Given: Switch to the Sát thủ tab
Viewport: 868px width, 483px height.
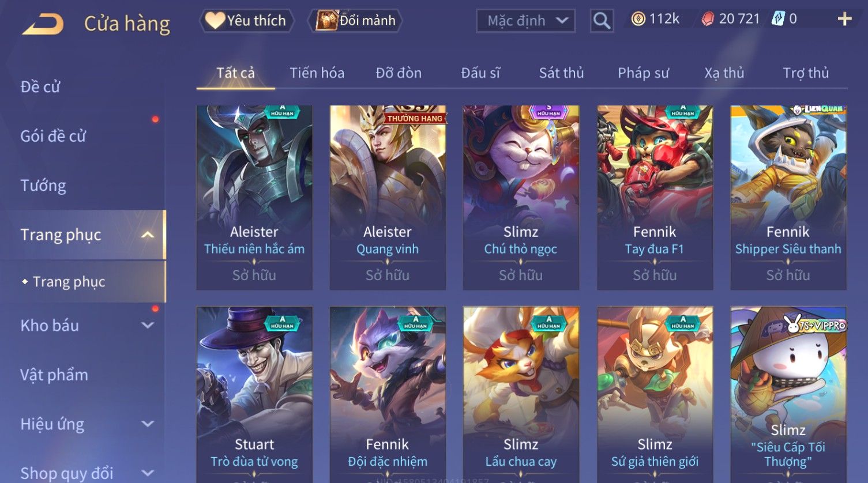Looking at the screenshot, I should coord(561,73).
